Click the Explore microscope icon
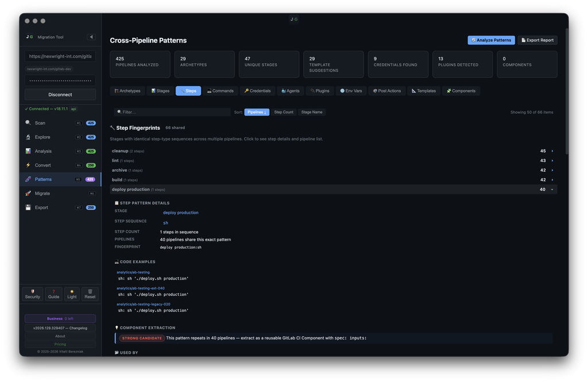The image size is (588, 382). point(28,137)
